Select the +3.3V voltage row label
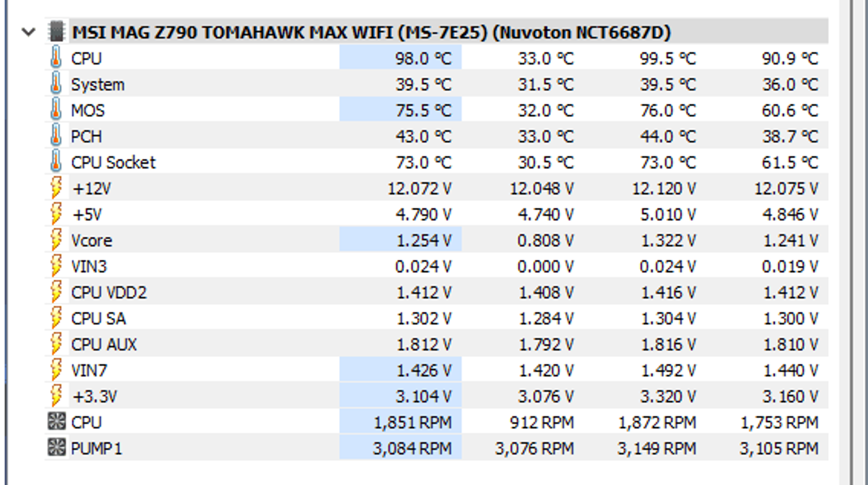Viewport: 868px width, 485px height. [94, 397]
